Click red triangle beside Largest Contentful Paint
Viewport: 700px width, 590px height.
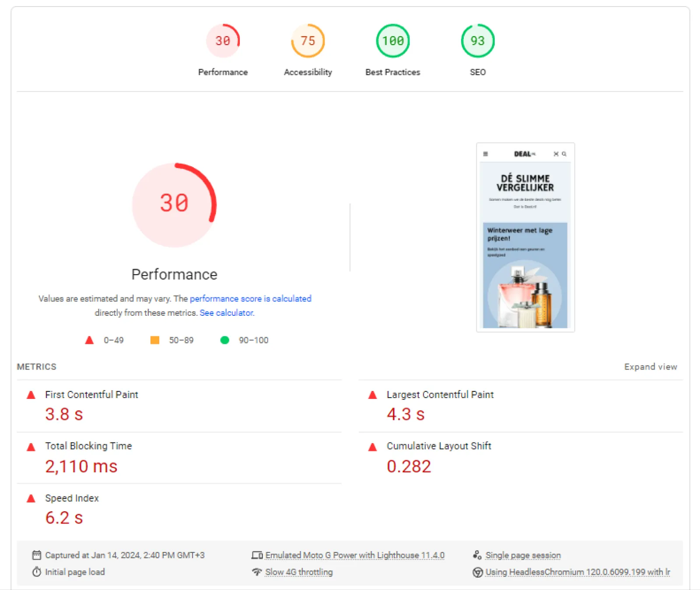pos(373,395)
